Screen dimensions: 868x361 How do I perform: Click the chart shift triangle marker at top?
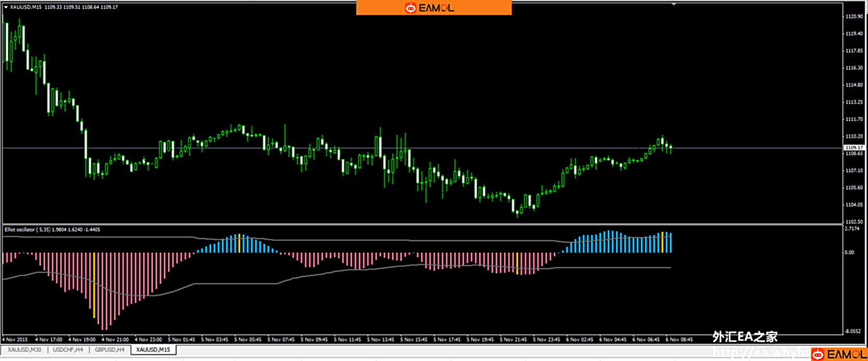[674, 4]
